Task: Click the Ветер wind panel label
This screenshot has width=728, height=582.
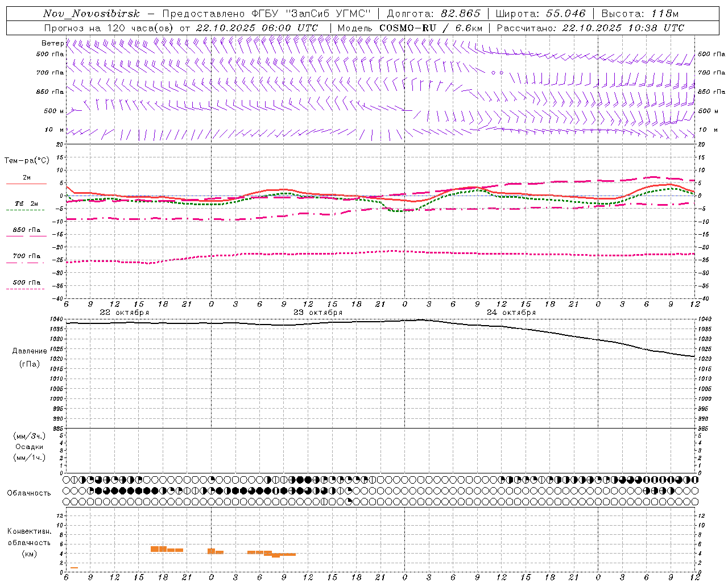Action: [x=52, y=43]
